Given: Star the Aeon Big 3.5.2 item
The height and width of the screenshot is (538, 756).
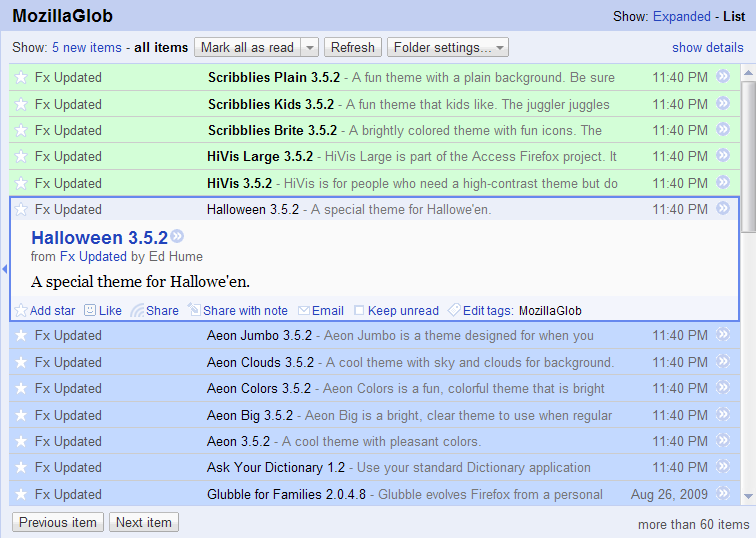Looking at the screenshot, I should click(x=21, y=416).
